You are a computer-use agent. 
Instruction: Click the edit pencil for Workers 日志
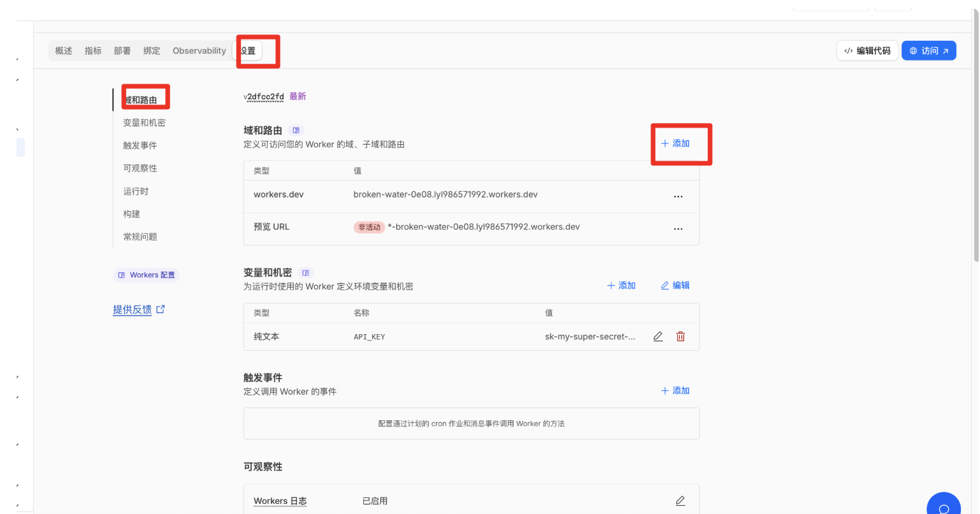(x=680, y=501)
